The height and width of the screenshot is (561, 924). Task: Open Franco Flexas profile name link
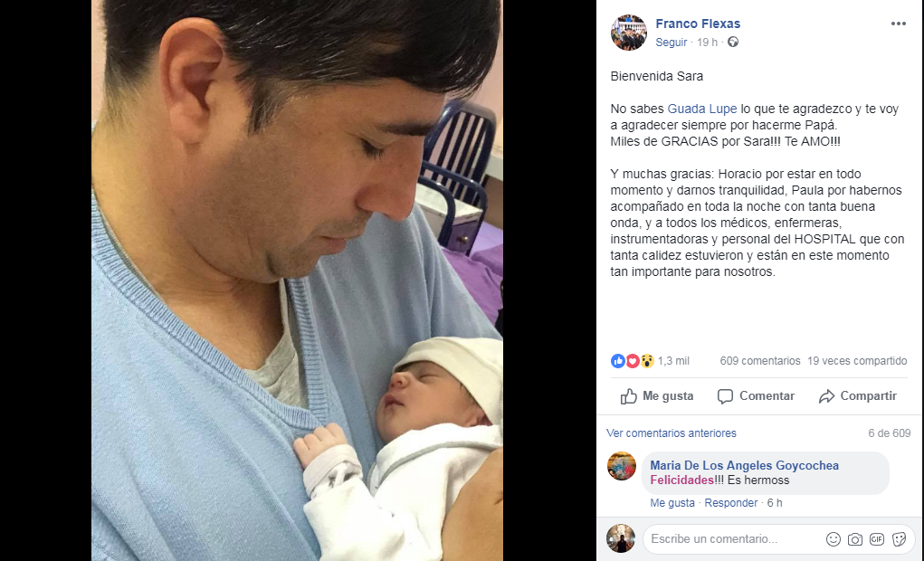tap(698, 24)
